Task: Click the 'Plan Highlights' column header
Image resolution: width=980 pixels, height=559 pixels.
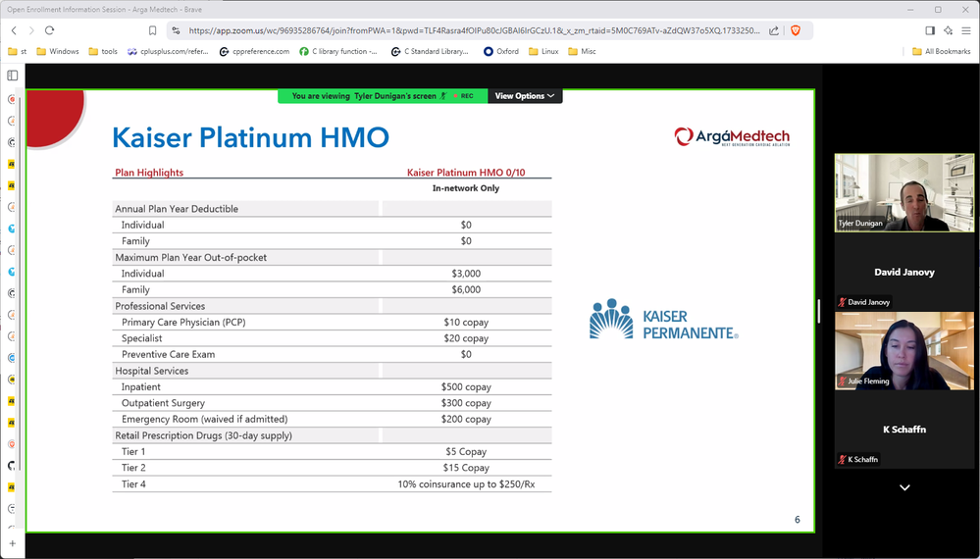Action: pos(149,173)
